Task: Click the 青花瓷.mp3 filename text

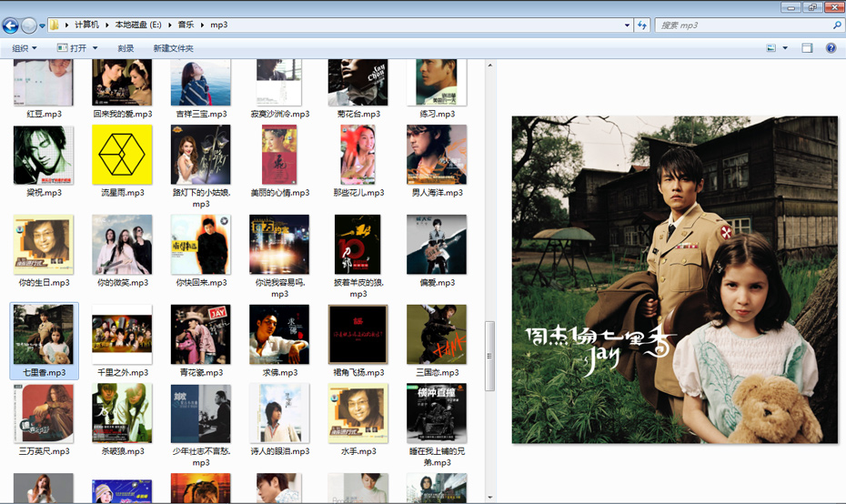Action: point(201,372)
